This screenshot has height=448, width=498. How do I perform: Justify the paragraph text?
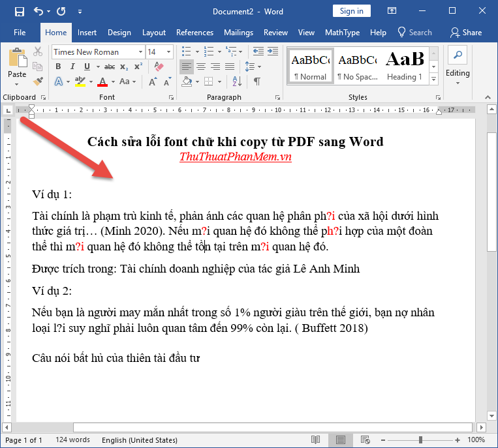[230, 67]
